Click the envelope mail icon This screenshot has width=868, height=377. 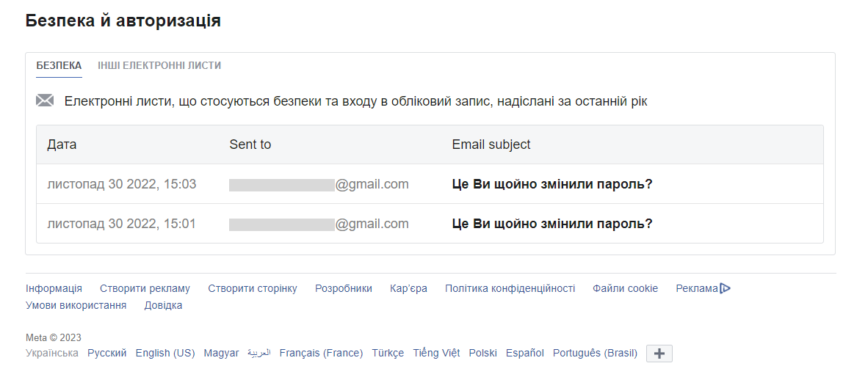pyautogui.click(x=45, y=101)
